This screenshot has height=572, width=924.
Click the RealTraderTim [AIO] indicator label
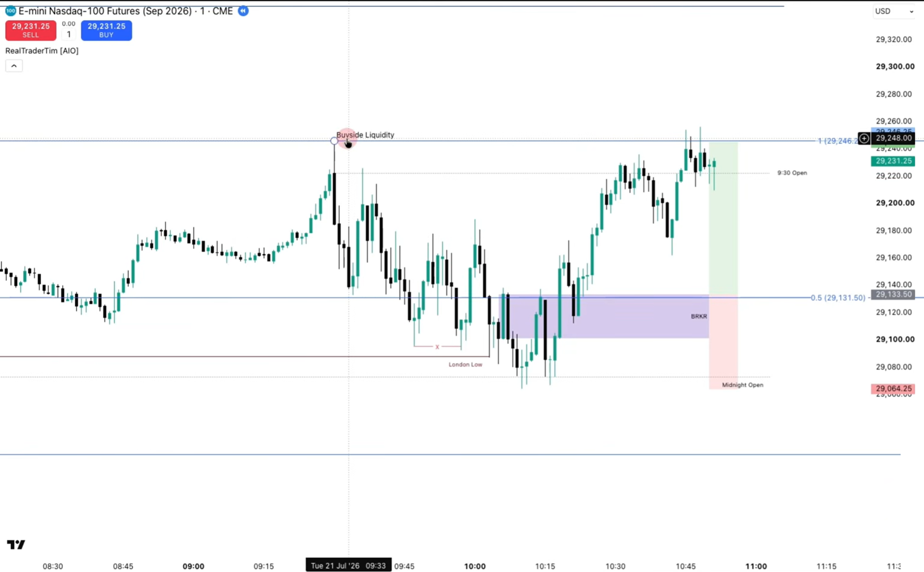[42, 51]
